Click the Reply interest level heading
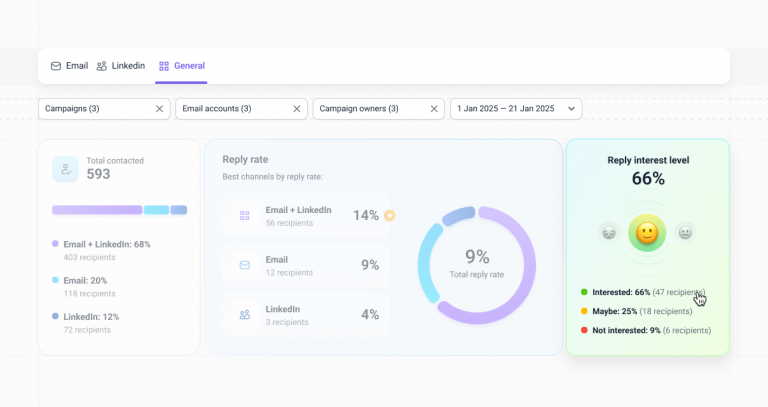 point(648,160)
